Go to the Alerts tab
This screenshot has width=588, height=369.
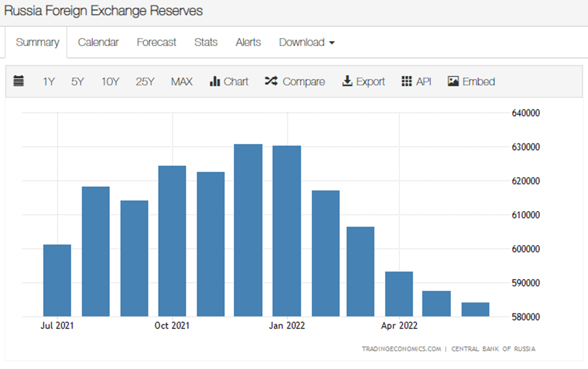tap(248, 42)
